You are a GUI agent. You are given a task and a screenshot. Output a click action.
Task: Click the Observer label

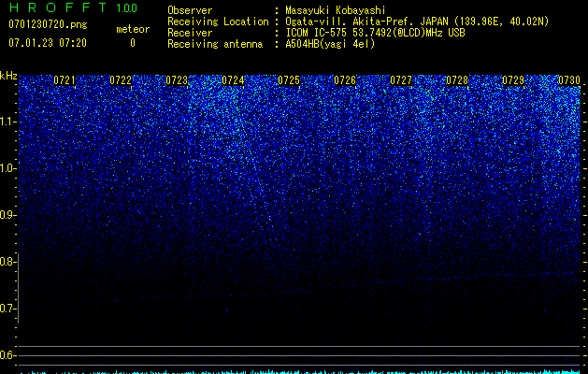[x=190, y=10]
